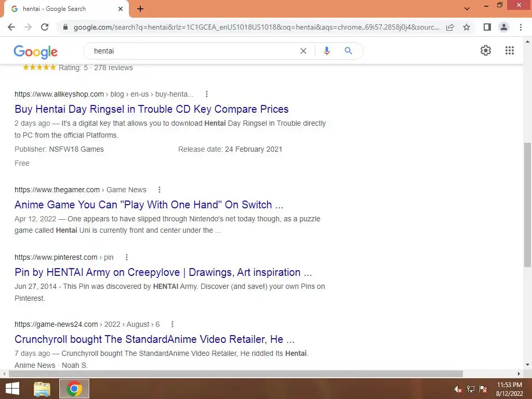
Task: Open the Chrome profile avatar
Action: click(x=504, y=27)
